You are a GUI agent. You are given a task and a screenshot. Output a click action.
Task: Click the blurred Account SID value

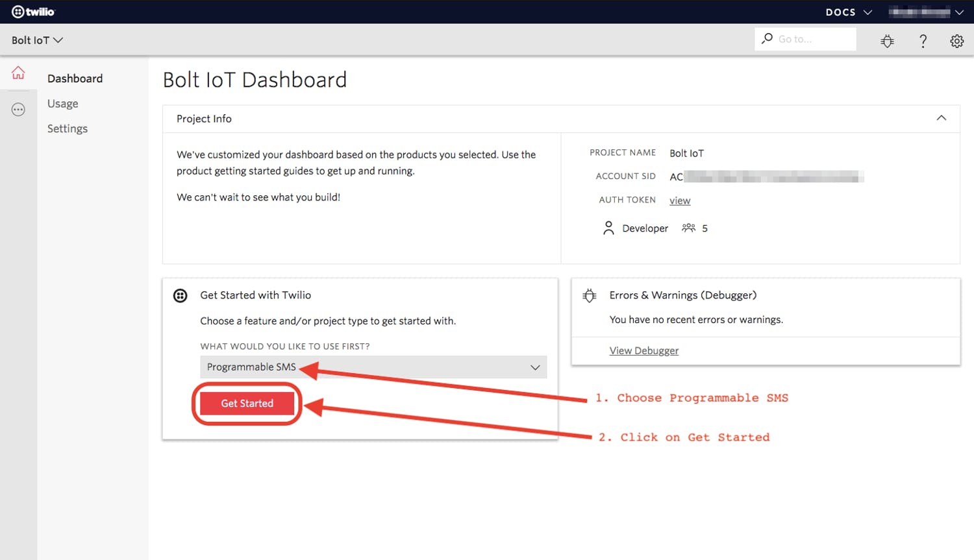pos(767,177)
